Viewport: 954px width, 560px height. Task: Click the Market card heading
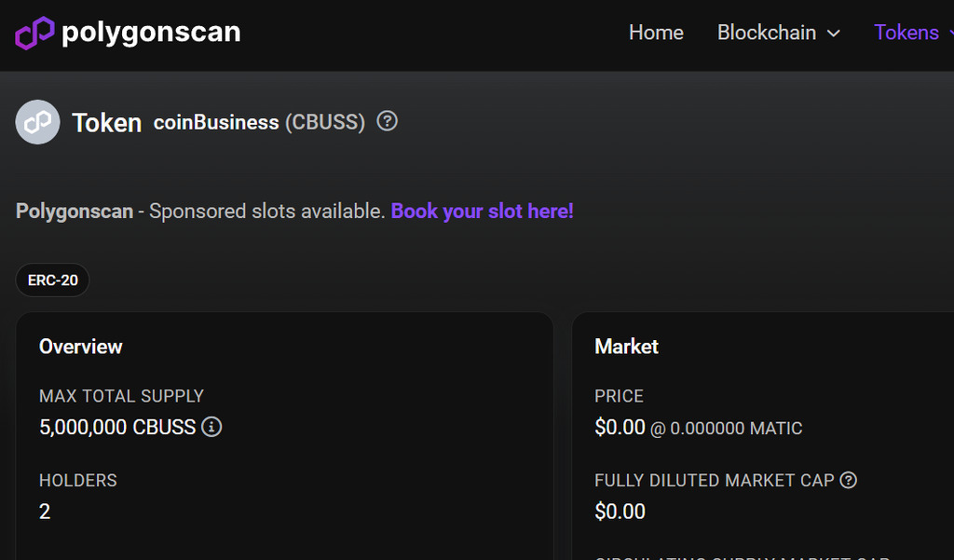pyautogui.click(x=626, y=347)
